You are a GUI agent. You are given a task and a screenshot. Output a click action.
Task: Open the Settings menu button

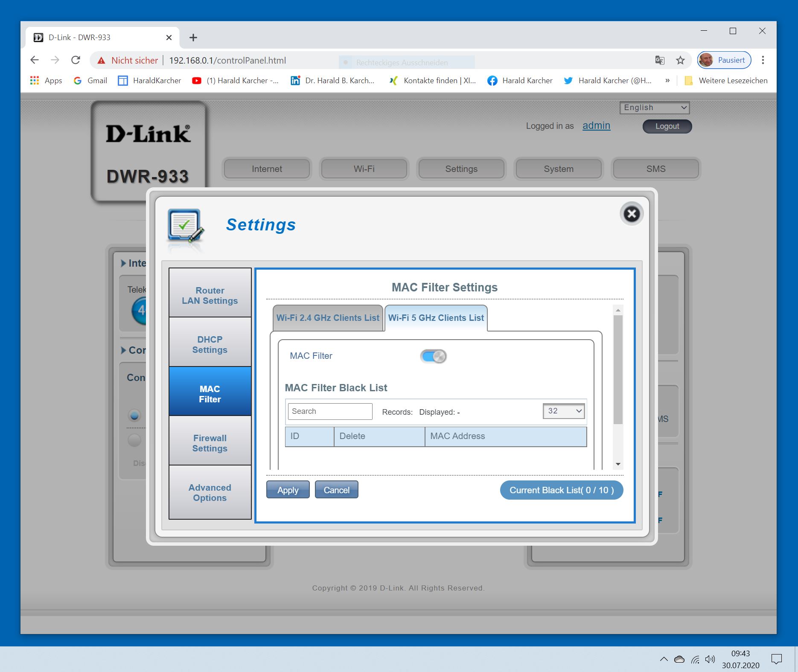(x=461, y=169)
